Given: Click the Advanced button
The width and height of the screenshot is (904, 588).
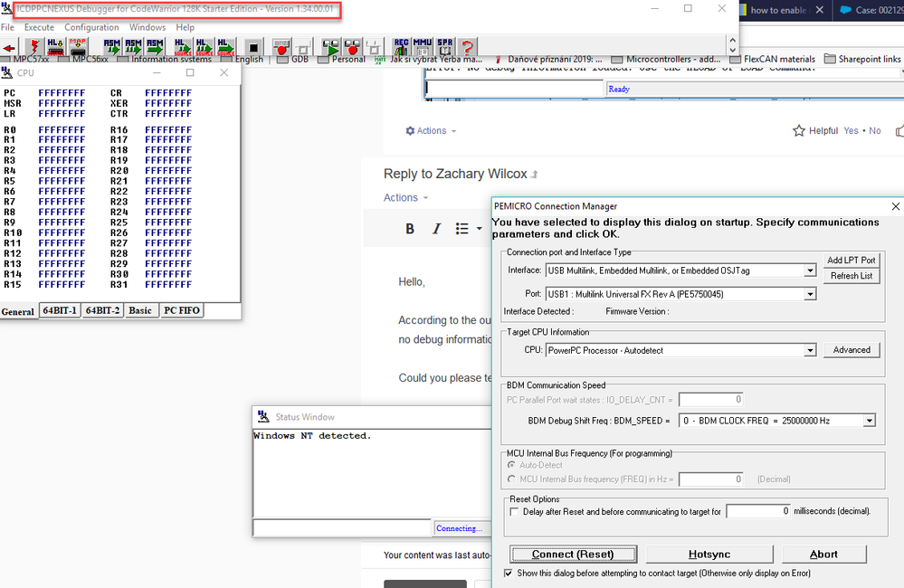Looking at the screenshot, I should 851,350.
